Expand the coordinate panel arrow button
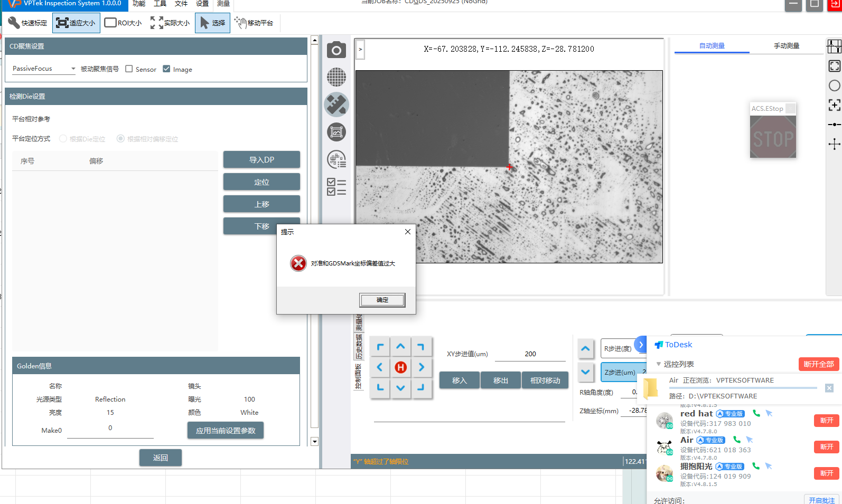 click(360, 49)
